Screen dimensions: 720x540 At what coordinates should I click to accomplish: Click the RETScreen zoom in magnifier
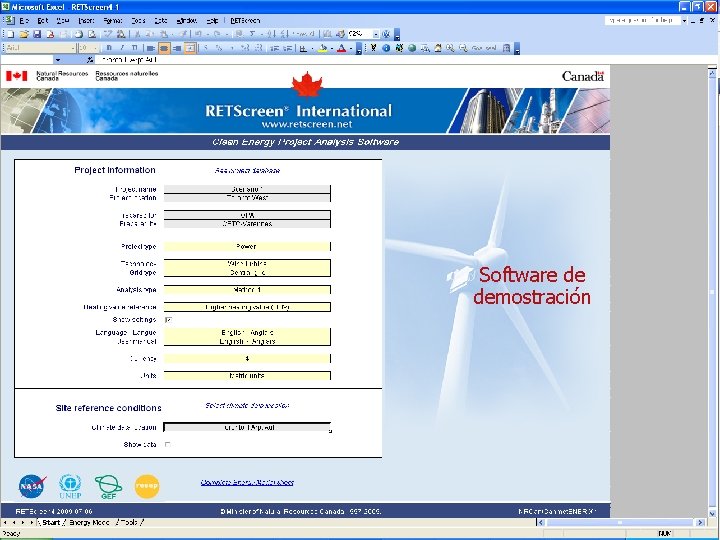(450, 48)
